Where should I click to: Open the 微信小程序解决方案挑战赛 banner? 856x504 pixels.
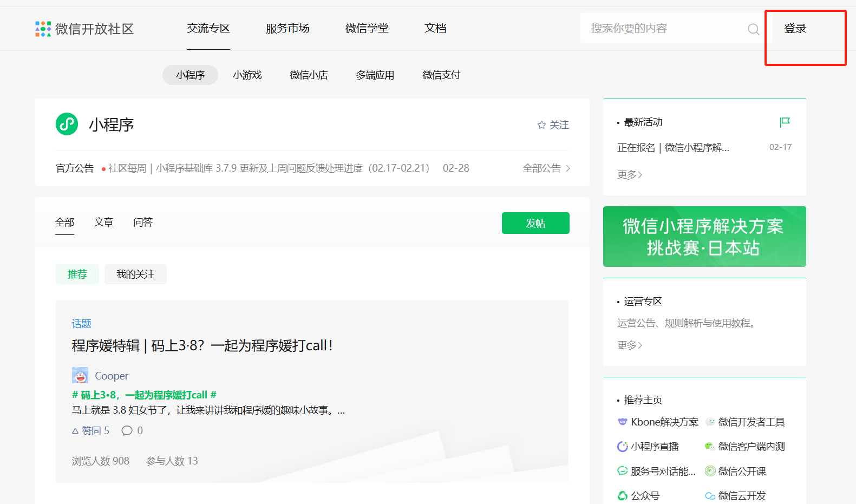pyautogui.click(x=704, y=237)
